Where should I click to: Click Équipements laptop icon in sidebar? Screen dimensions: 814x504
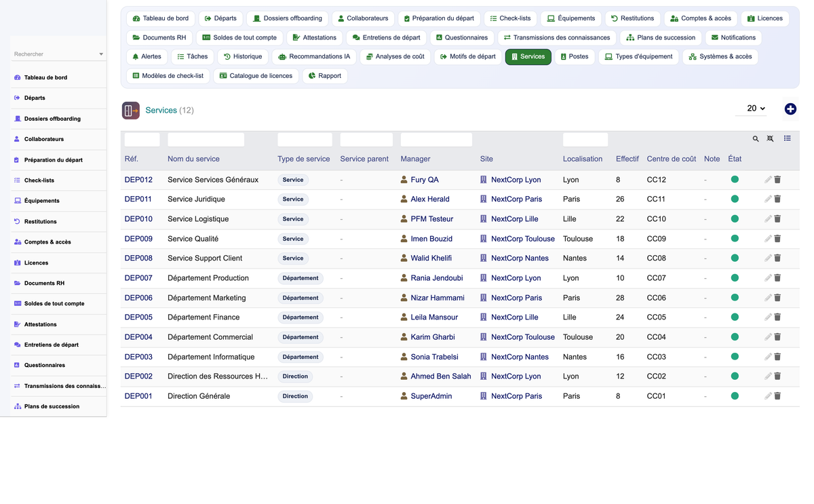point(17,201)
